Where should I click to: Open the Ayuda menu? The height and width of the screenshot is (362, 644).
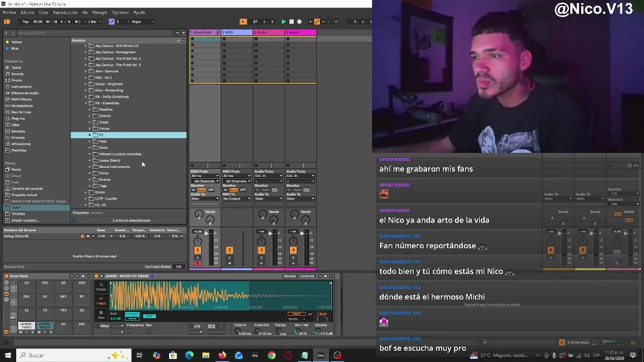click(139, 13)
